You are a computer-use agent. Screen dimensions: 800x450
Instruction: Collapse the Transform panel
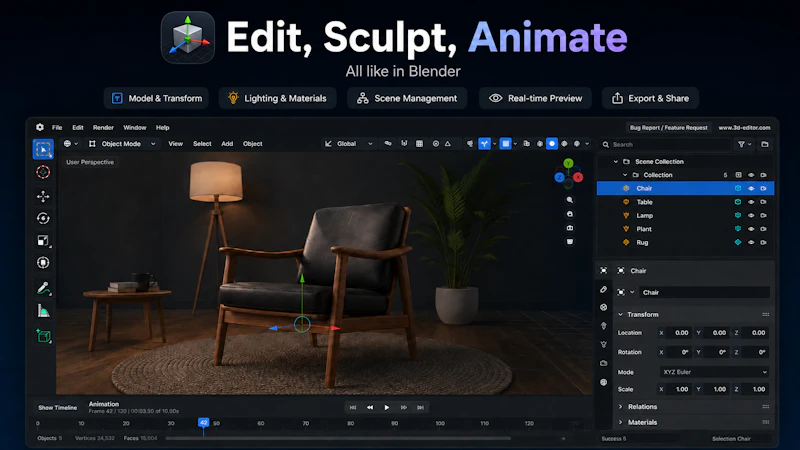coord(620,315)
